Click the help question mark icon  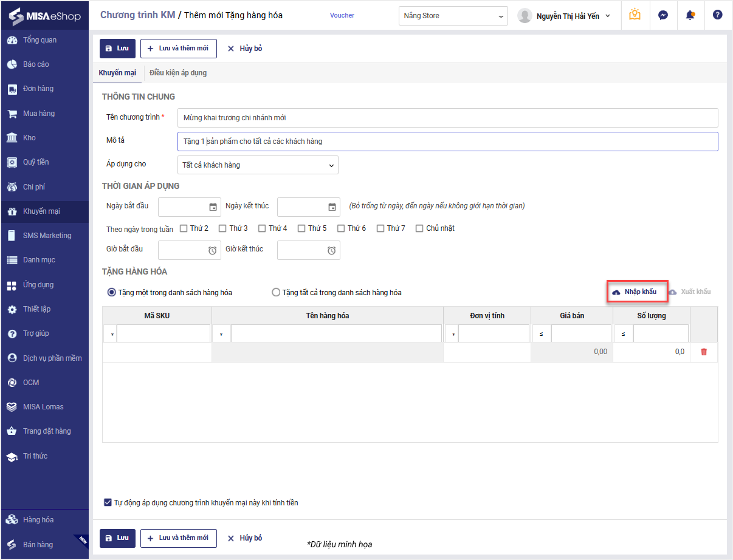717,15
